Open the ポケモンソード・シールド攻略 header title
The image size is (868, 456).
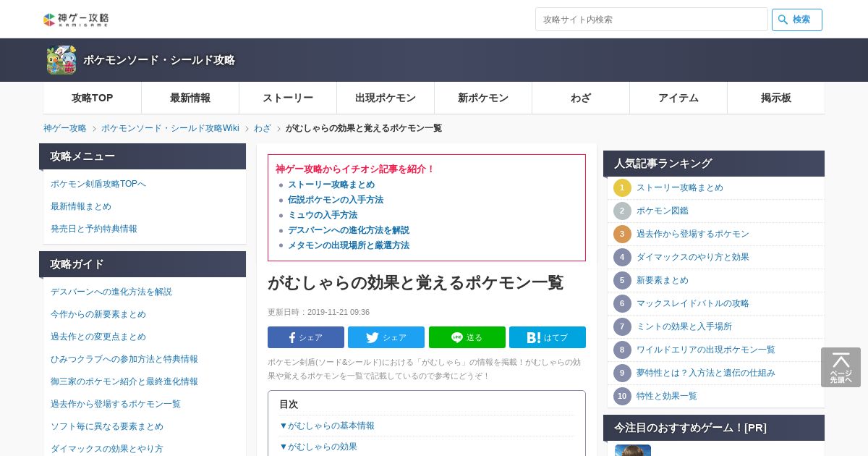(159, 60)
